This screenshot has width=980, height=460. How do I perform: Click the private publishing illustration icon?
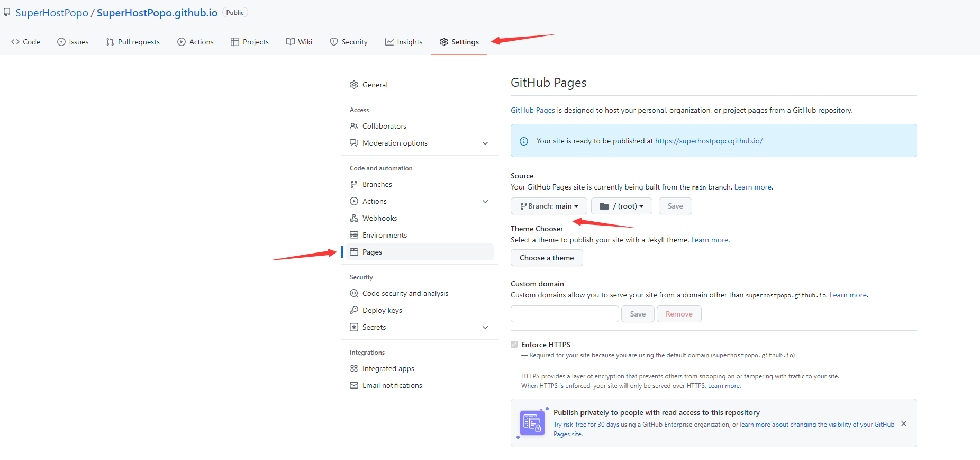532,423
